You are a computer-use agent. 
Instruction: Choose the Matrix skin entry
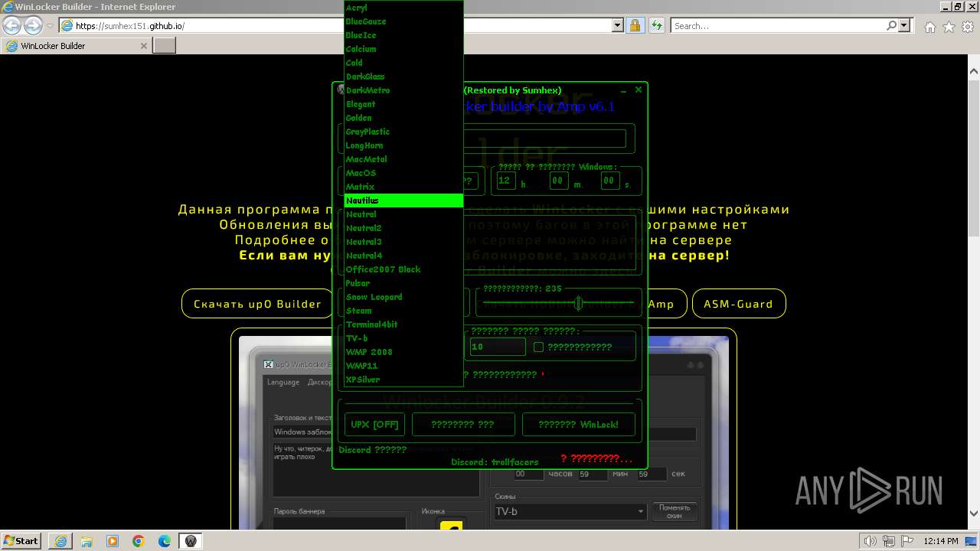pos(403,187)
